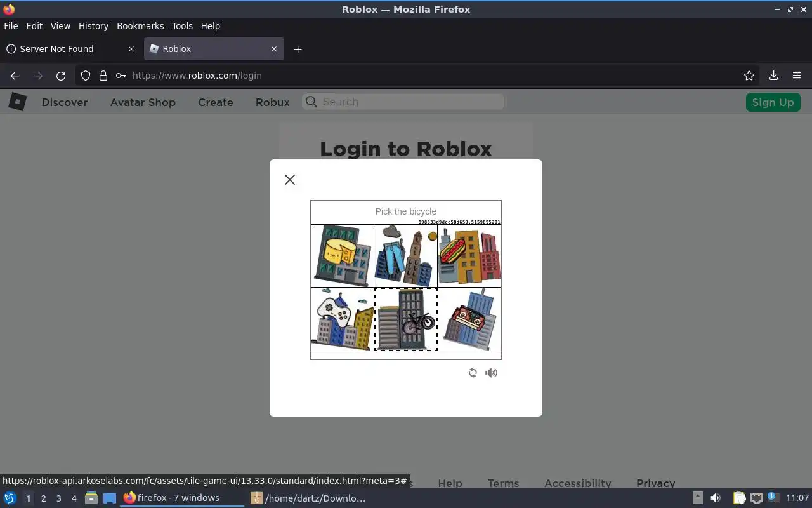
Task: Open the network tray icon
Action: (x=756, y=498)
